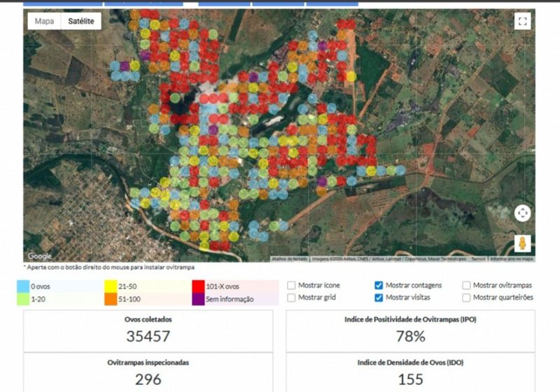Enable Mostrar ovitrampas checkbox

(466, 286)
